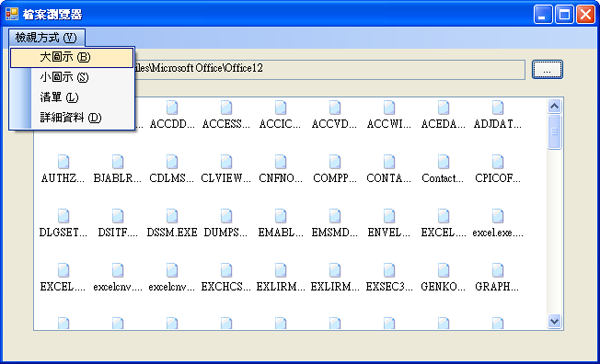Image resolution: width=600 pixels, height=364 pixels.
Task: Click the browse button labeled ...
Action: [x=547, y=69]
